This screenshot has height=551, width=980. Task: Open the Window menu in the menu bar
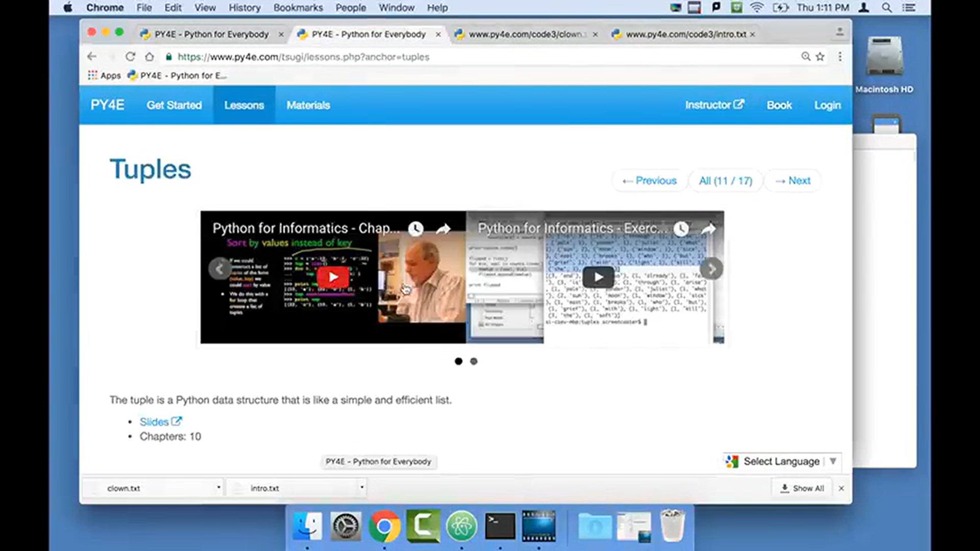pyautogui.click(x=397, y=8)
